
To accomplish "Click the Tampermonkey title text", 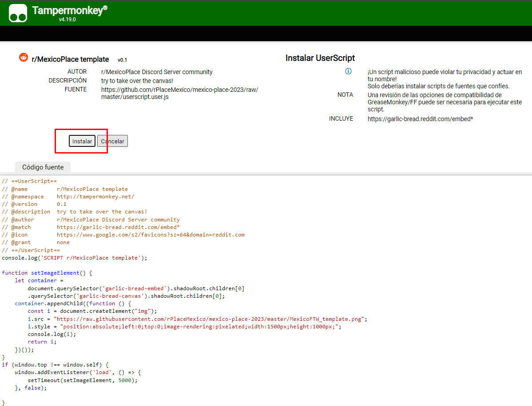I will pyautogui.click(x=70, y=11).
